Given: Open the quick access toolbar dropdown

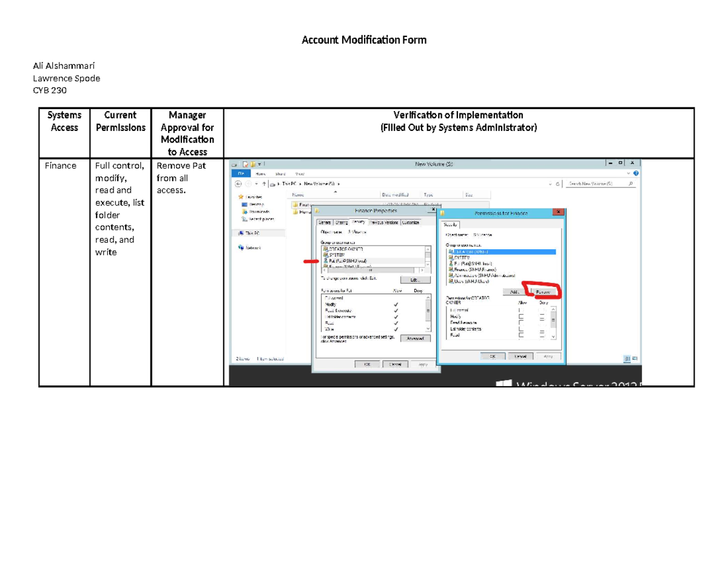Looking at the screenshot, I should pos(260,164).
